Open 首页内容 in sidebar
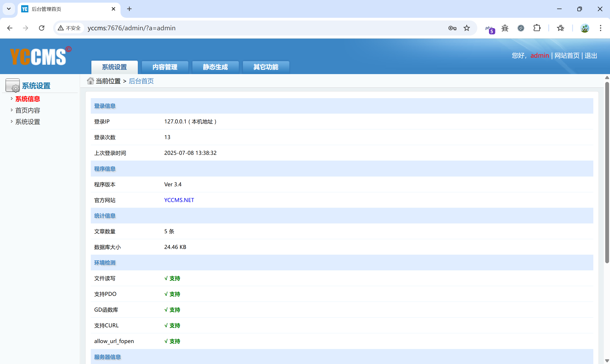This screenshot has width=610, height=364. click(x=27, y=110)
